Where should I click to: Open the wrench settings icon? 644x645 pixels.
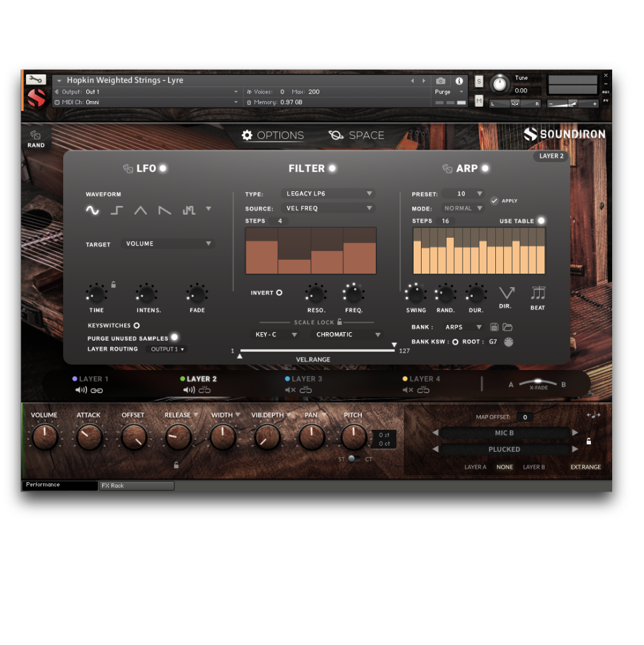(x=37, y=80)
